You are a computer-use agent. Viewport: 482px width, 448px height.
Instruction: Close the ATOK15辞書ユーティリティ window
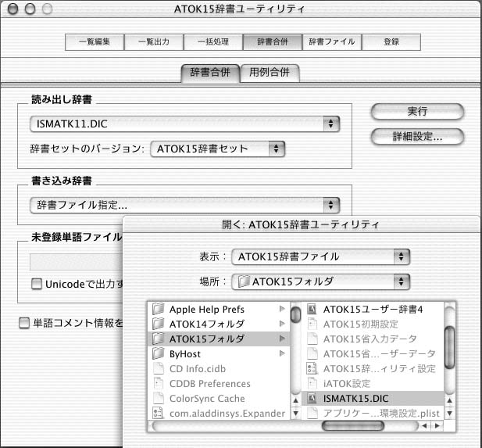(x=13, y=9)
